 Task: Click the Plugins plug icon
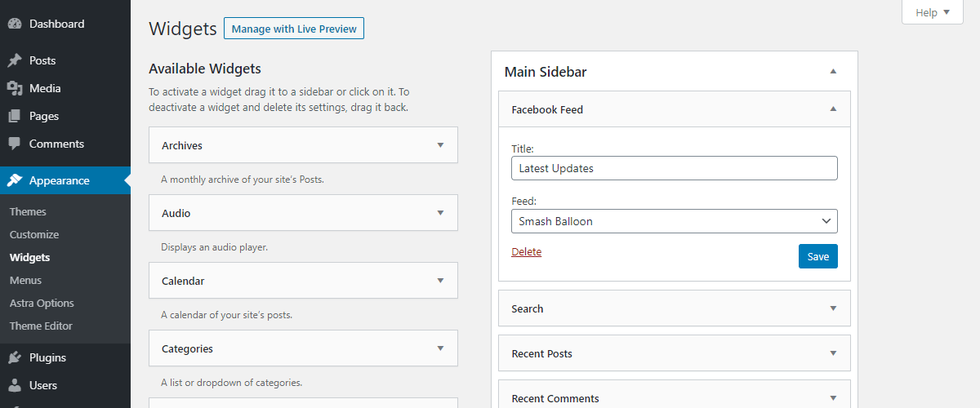coord(15,357)
